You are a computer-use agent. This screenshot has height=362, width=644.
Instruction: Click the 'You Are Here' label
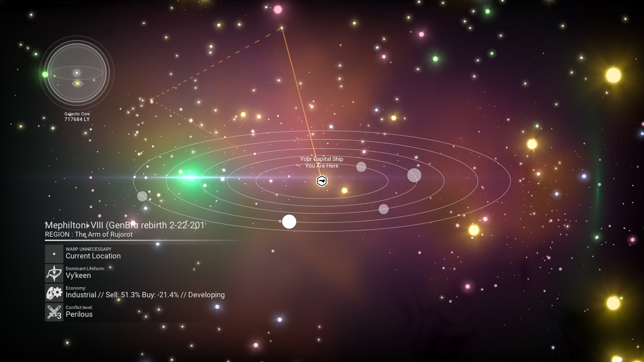[322, 166]
